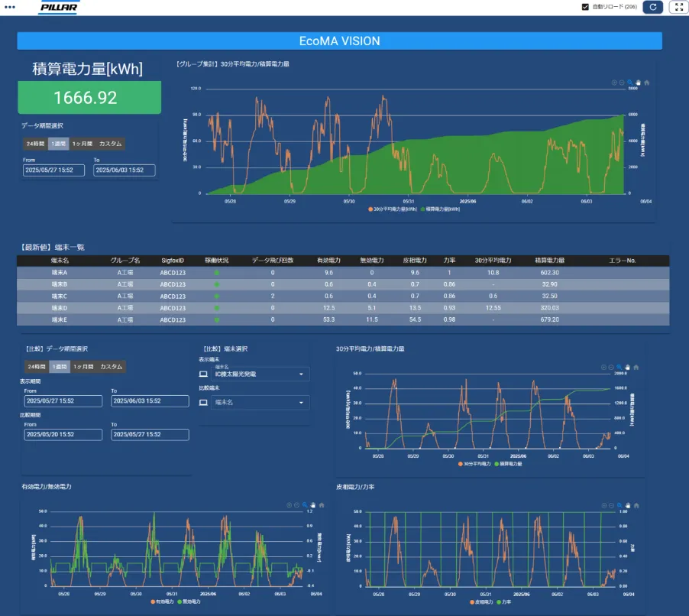Select 1週間 in top データ期間選択
This screenshot has height=616, width=689.
pyautogui.click(x=59, y=144)
